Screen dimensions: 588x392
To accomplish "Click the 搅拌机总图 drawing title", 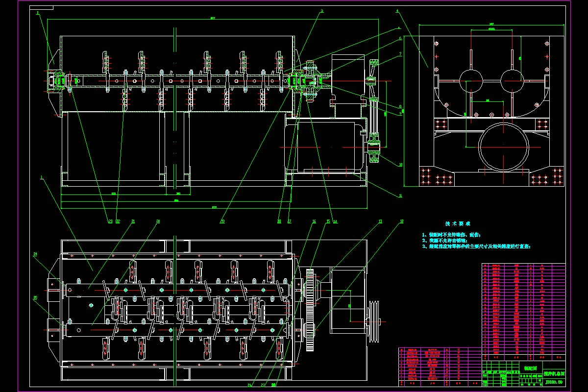I will [554, 373].
